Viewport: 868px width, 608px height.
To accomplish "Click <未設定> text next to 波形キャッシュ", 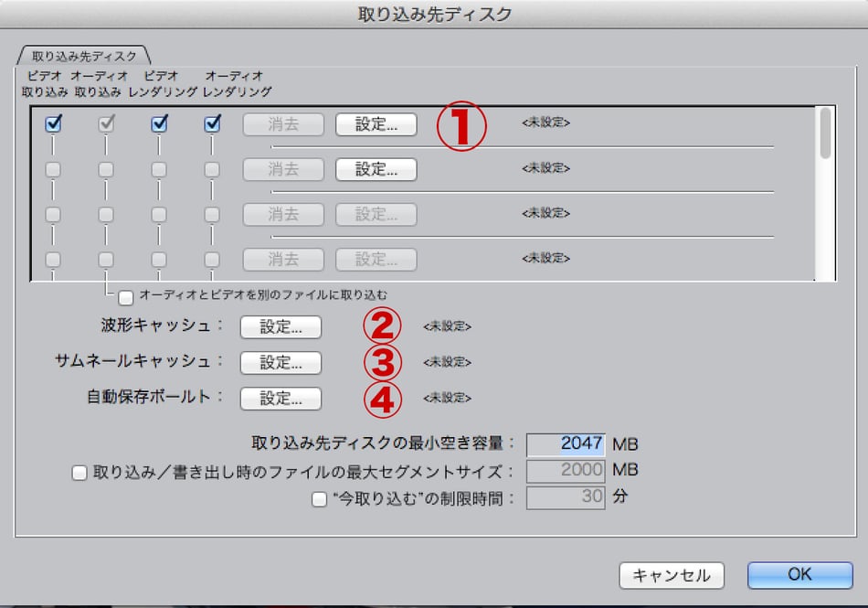I will click(x=448, y=326).
